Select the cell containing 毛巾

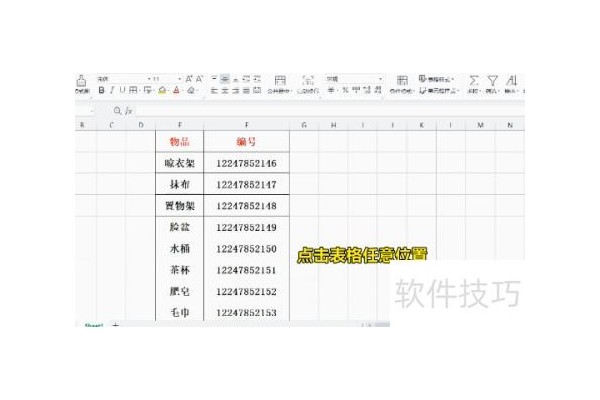coord(180,312)
